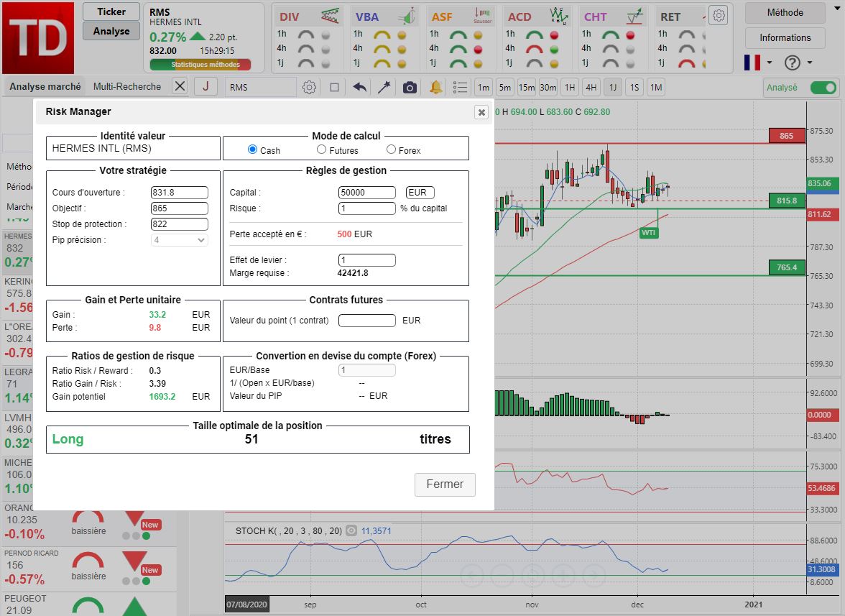Toggle the Analysé switch
Viewport: 845px width, 616px height.
tap(823, 87)
